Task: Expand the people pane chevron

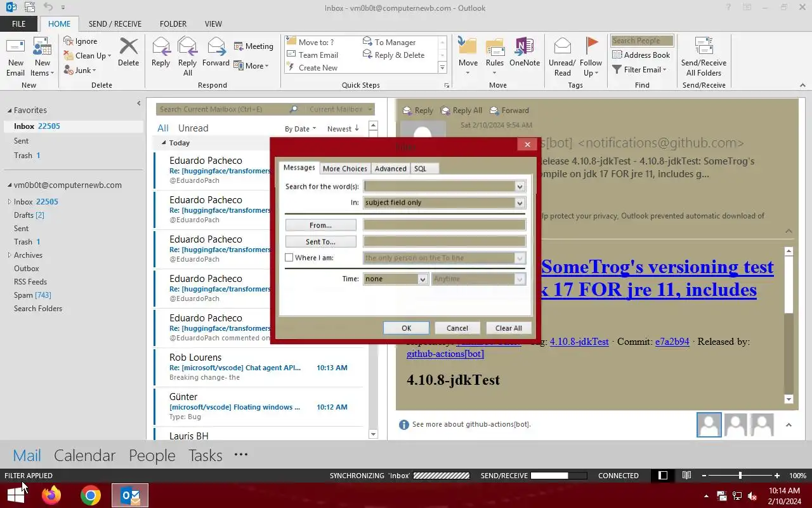Action: [789, 425]
